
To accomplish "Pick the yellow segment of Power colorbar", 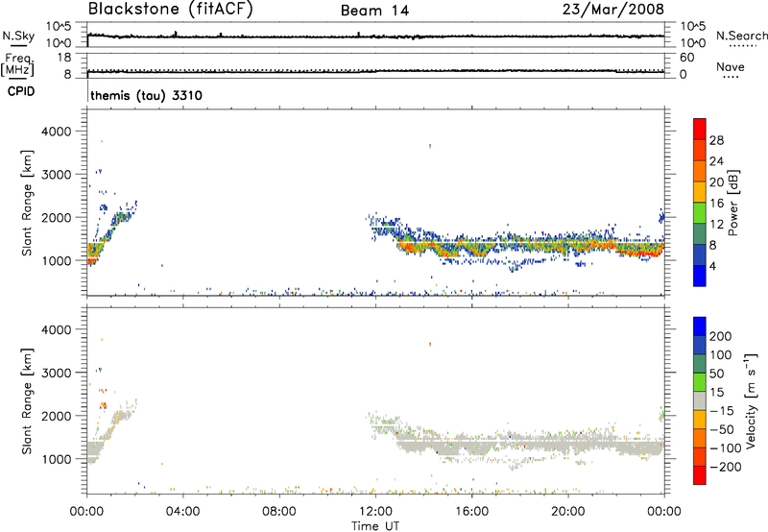I will point(700,192).
